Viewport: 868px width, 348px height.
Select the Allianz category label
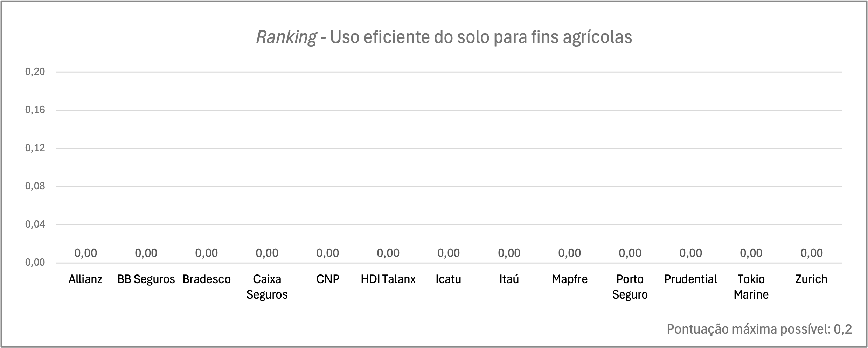(x=85, y=279)
